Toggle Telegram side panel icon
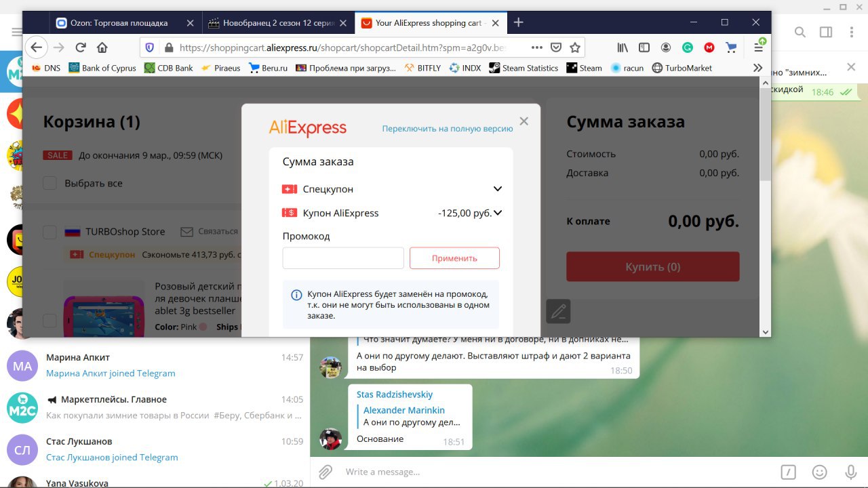Screen dimensions: 868x488 pos(826,32)
